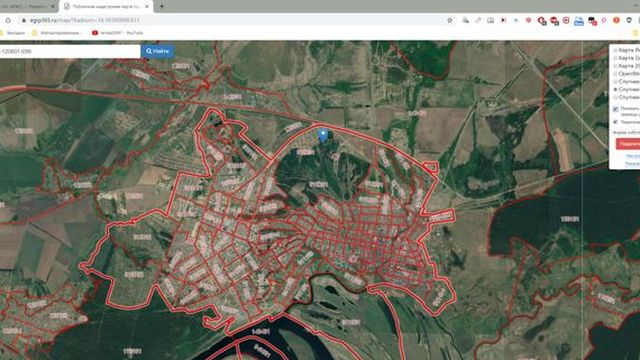
Task: Click the currently selected Спутник radio option
Action: 616,89
